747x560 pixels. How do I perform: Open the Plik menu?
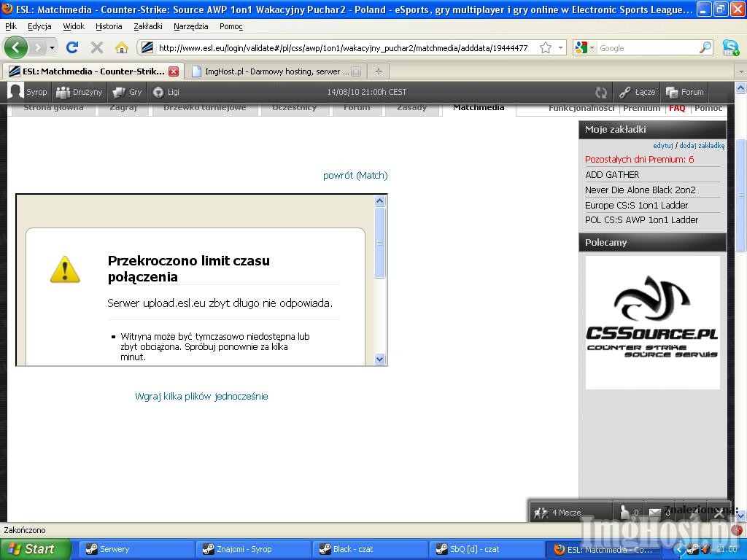(x=11, y=26)
